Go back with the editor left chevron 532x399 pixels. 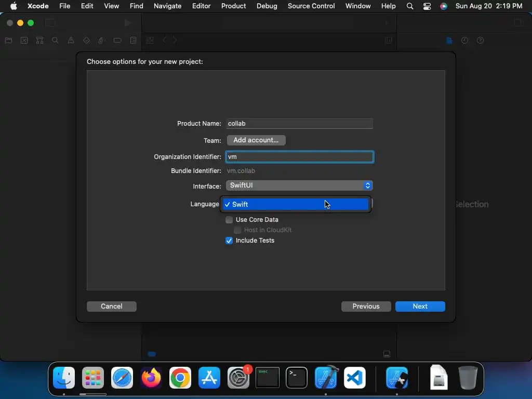coord(165,41)
